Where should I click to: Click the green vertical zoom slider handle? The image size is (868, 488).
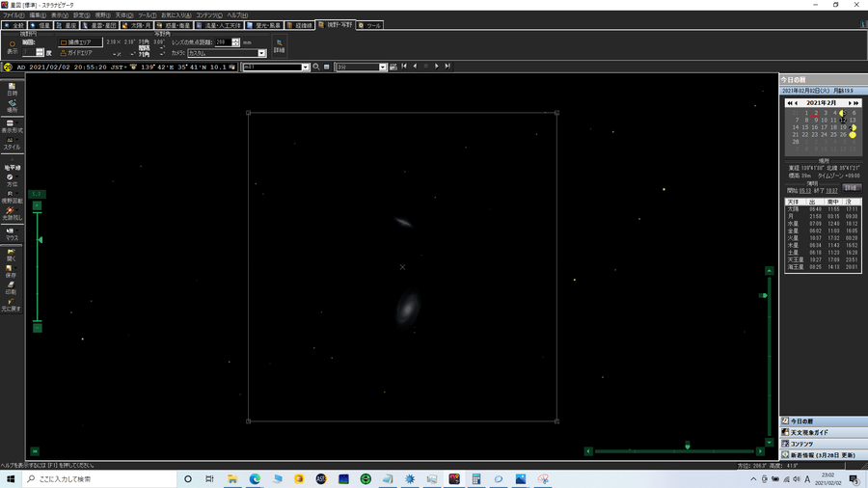coord(40,240)
